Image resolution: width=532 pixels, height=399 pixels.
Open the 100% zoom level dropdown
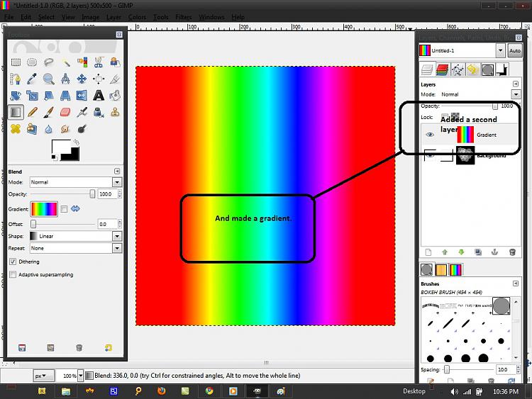tap(80, 376)
